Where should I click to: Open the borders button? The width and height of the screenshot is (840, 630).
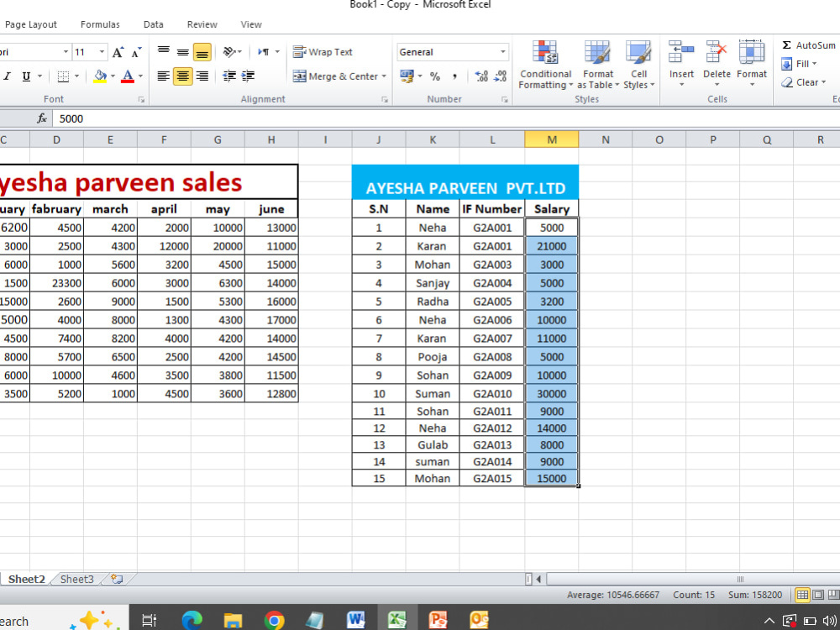coord(63,76)
